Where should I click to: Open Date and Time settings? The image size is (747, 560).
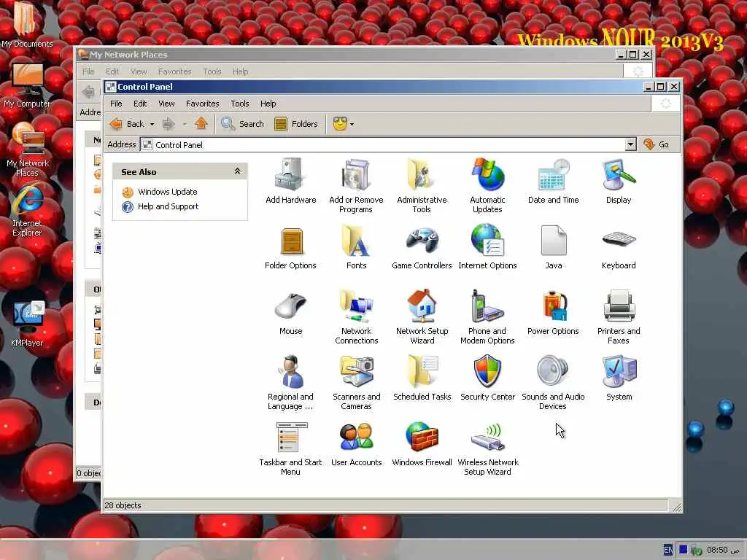click(553, 181)
